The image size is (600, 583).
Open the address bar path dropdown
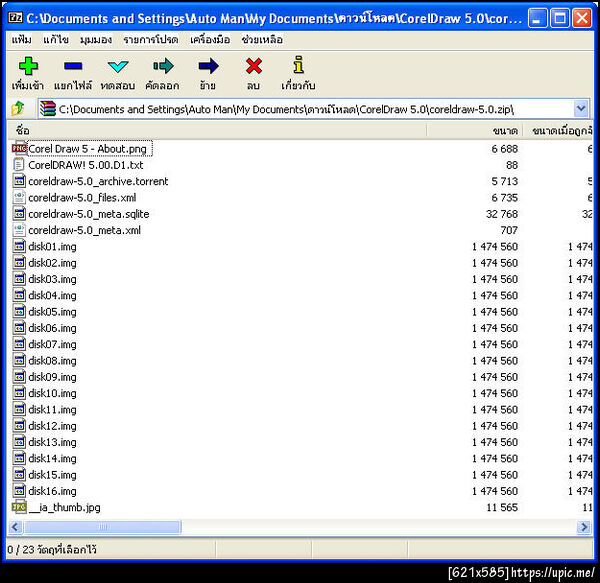tap(581, 109)
